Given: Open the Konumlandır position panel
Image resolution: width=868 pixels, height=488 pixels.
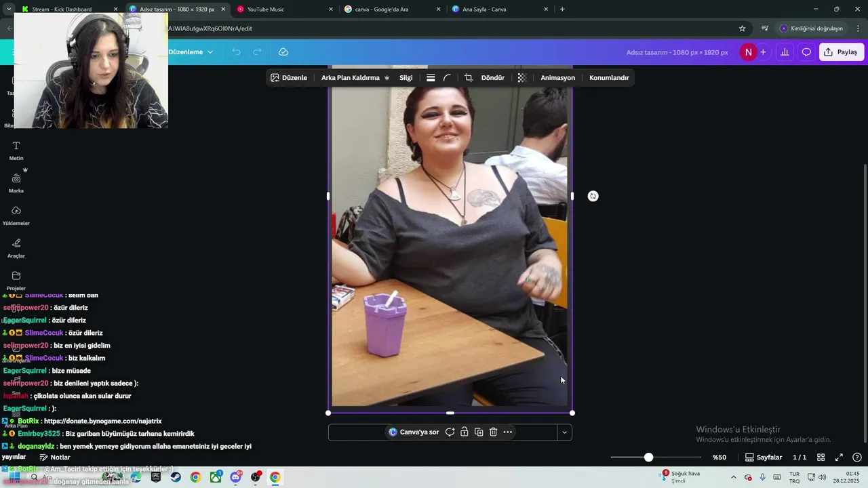Looking at the screenshot, I should point(609,78).
